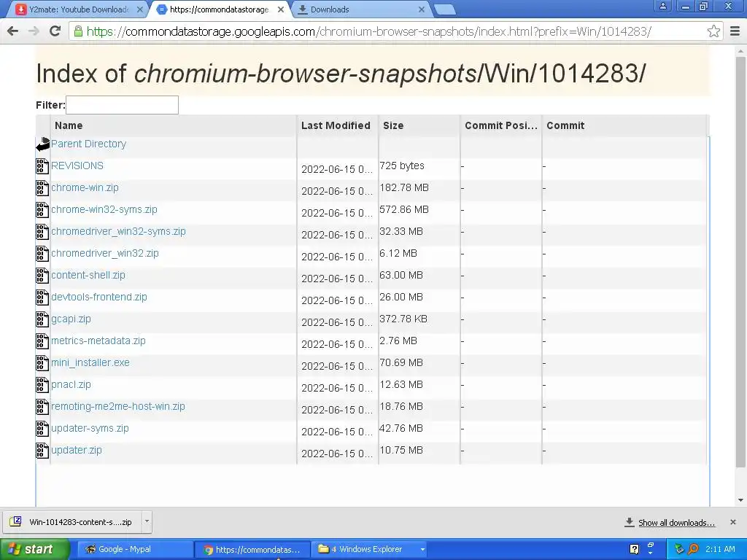This screenshot has height=560, width=747.
Task: Open the Windows start menu
Action: pyautogui.click(x=34, y=549)
